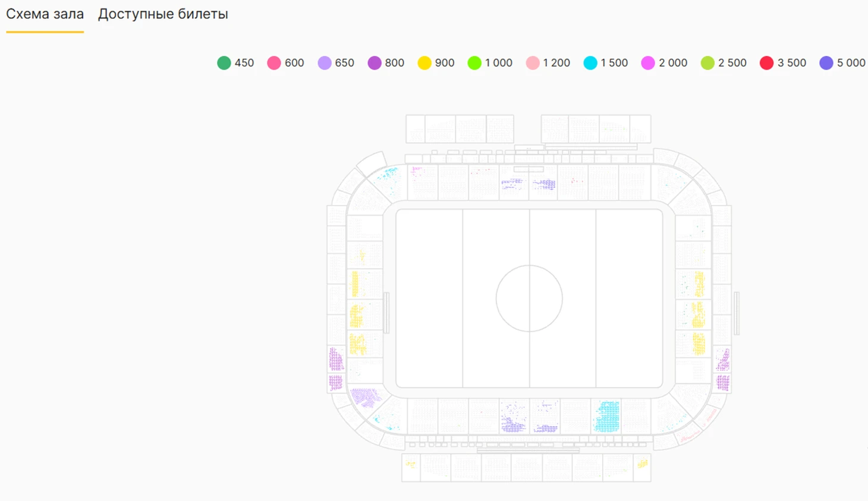Select the purple 800 price swatch

(x=375, y=63)
